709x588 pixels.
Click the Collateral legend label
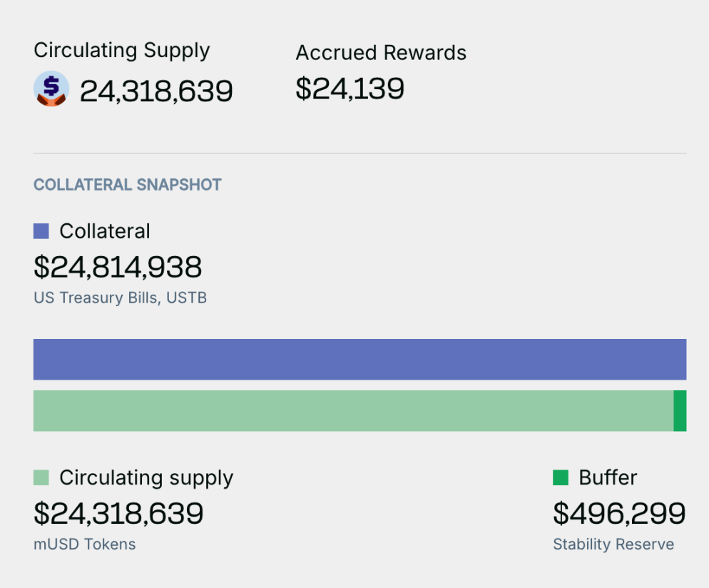tap(105, 231)
